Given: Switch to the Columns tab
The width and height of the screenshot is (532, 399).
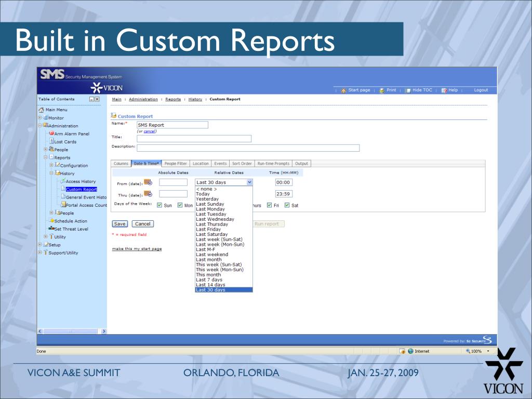Looking at the screenshot, I should [121, 164].
